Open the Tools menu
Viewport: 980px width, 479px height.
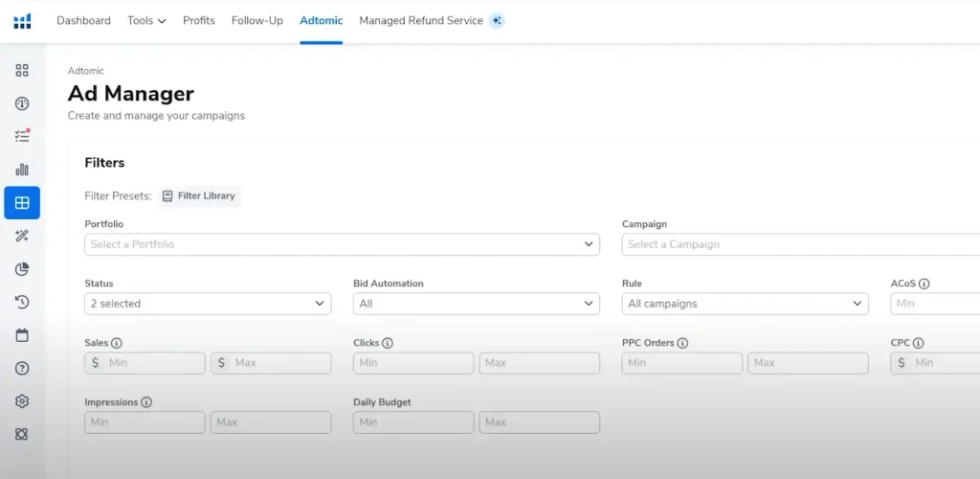[146, 20]
